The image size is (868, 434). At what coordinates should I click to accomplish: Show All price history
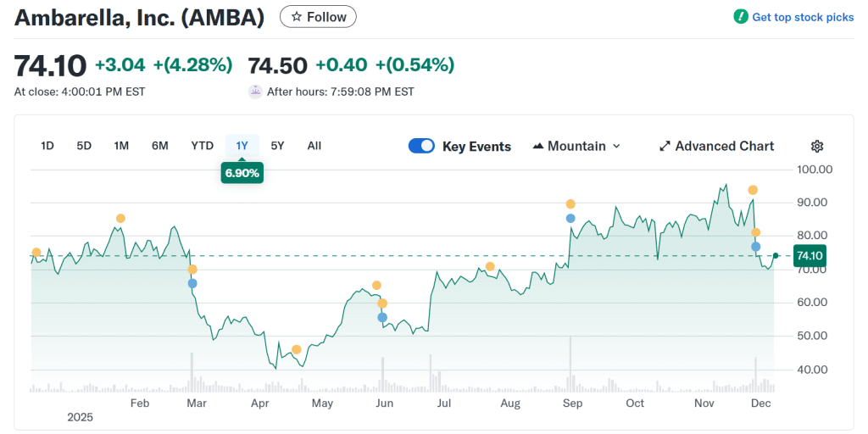point(314,146)
